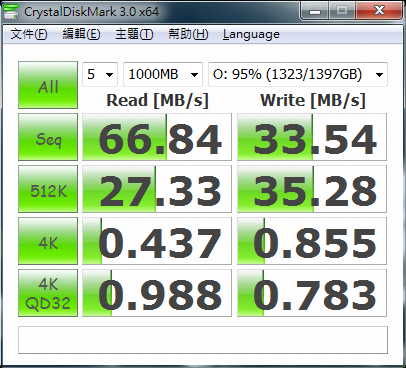Minimize the CrystalDiskMark window
The image size is (406, 368).
[x=314, y=11]
